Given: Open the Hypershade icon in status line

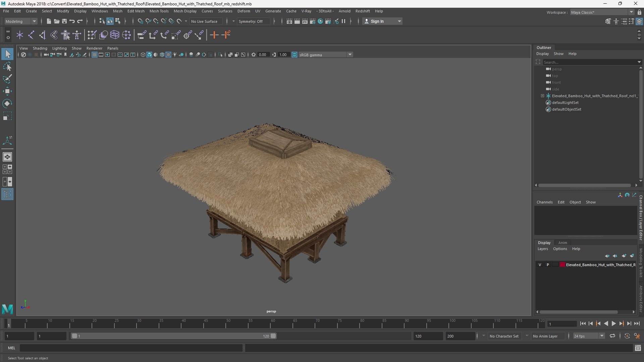Looking at the screenshot, I should point(320,21).
